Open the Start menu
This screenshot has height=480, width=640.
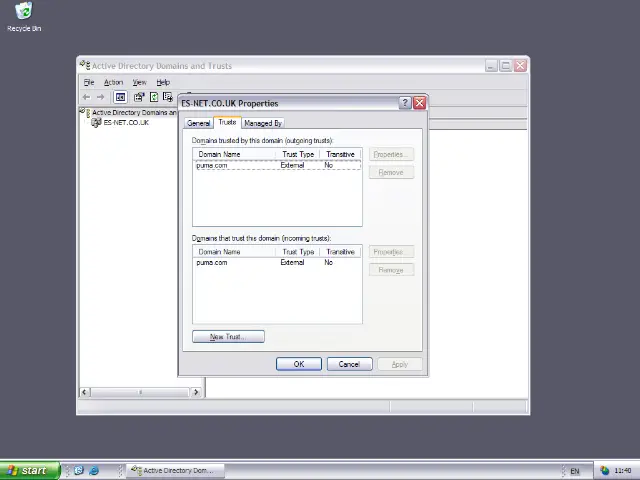(x=29, y=471)
